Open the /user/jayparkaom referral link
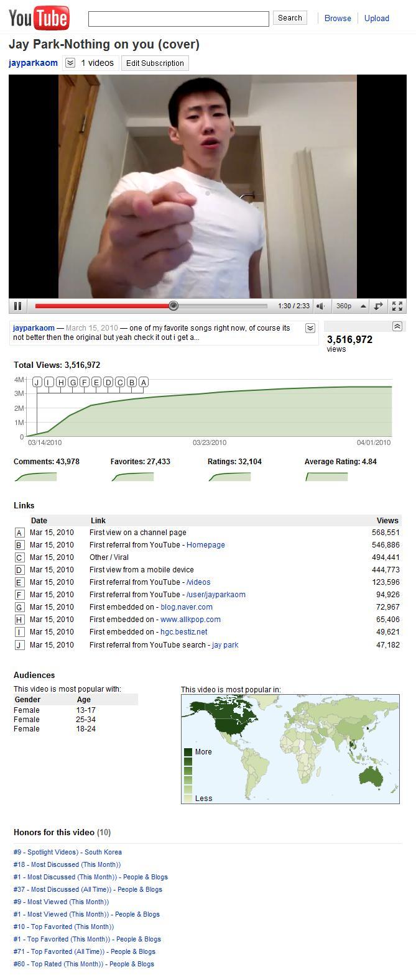The height and width of the screenshot is (980, 416). click(216, 595)
